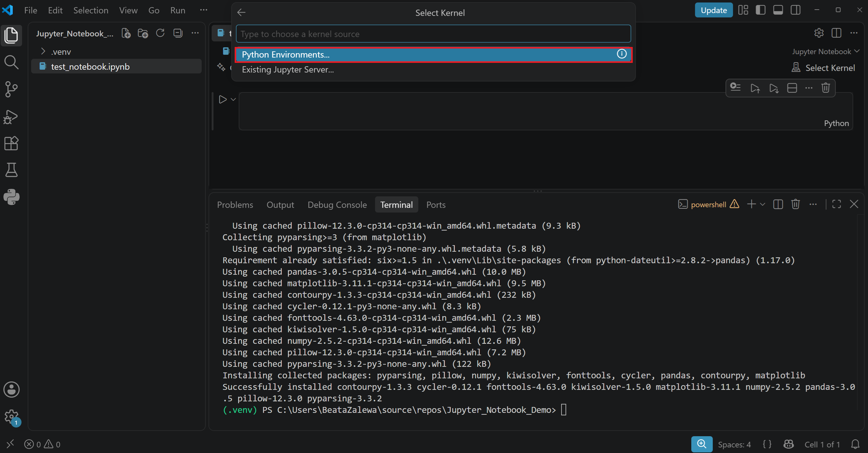Open the File menu
This screenshot has height=453, width=868.
pyautogui.click(x=31, y=11)
